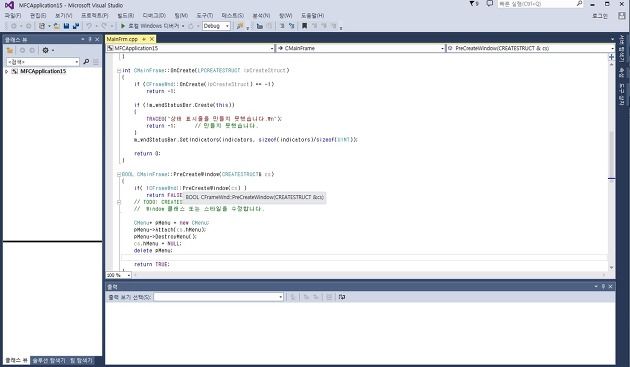Expand MFCApplication15 node in Class View
This screenshot has height=367, width=630.
6,71
